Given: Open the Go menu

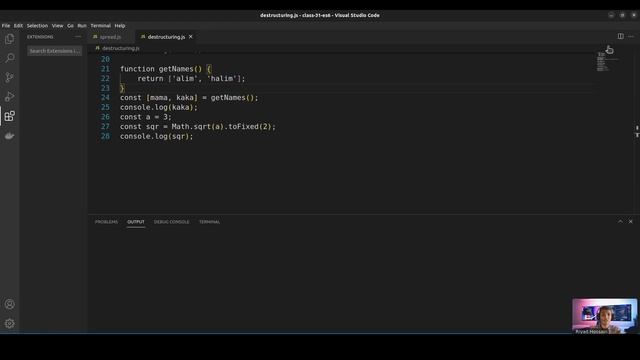Looking at the screenshot, I should [x=70, y=25].
